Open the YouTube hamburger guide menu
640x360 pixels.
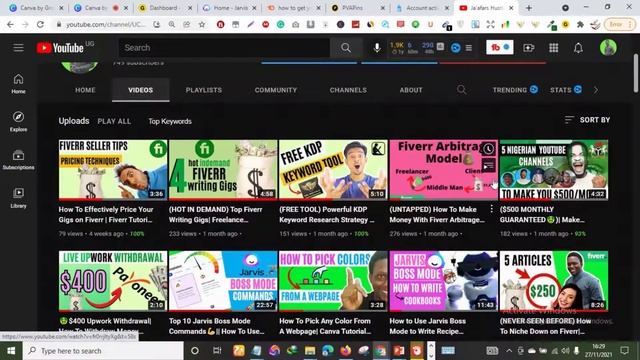pyautogui.click(x=18, y=48)
